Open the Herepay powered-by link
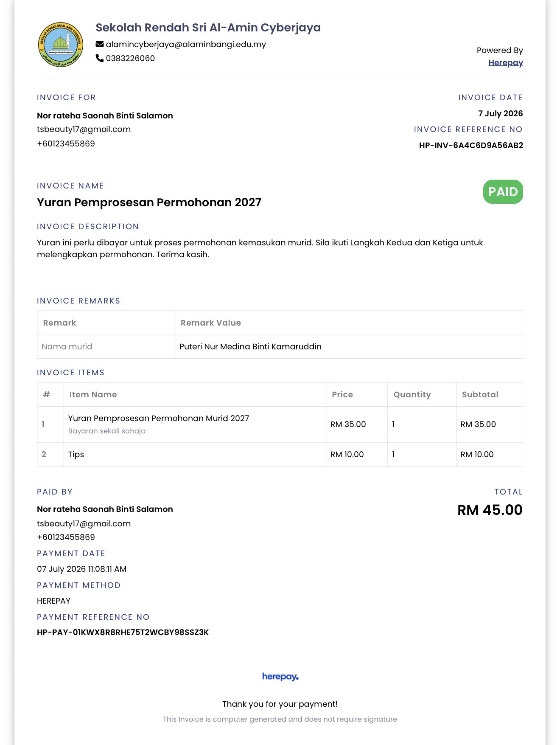The height and width of the screenshot is (745, 560). click(x=505, y=63)
